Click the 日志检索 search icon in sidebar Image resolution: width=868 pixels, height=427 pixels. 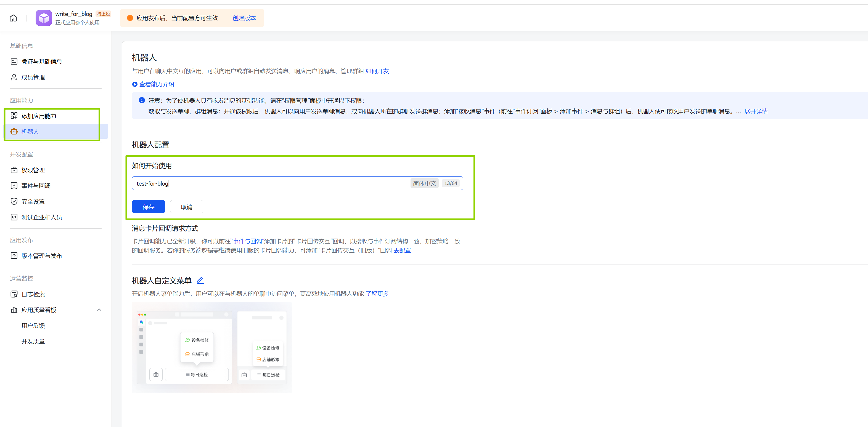click(x=14, y=294)
